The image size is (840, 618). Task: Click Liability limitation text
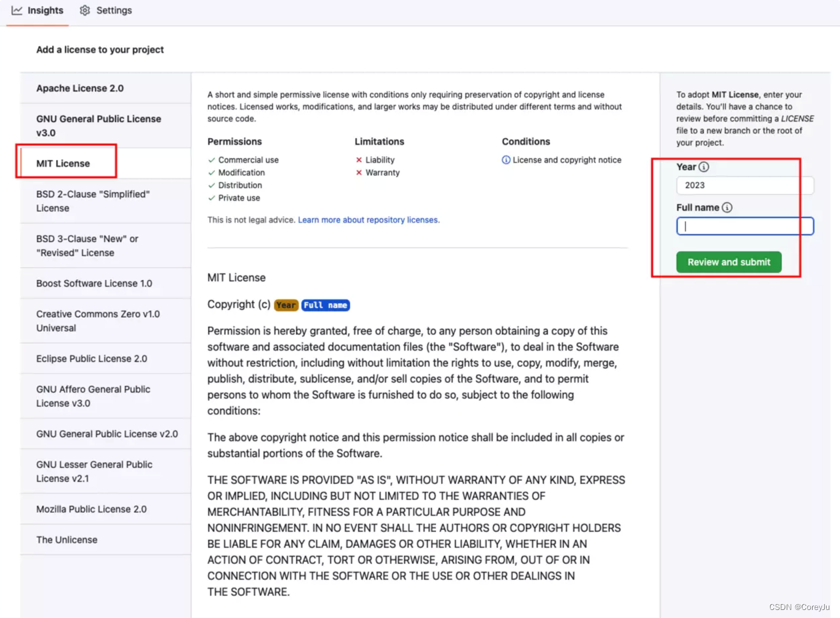[380, 160]
